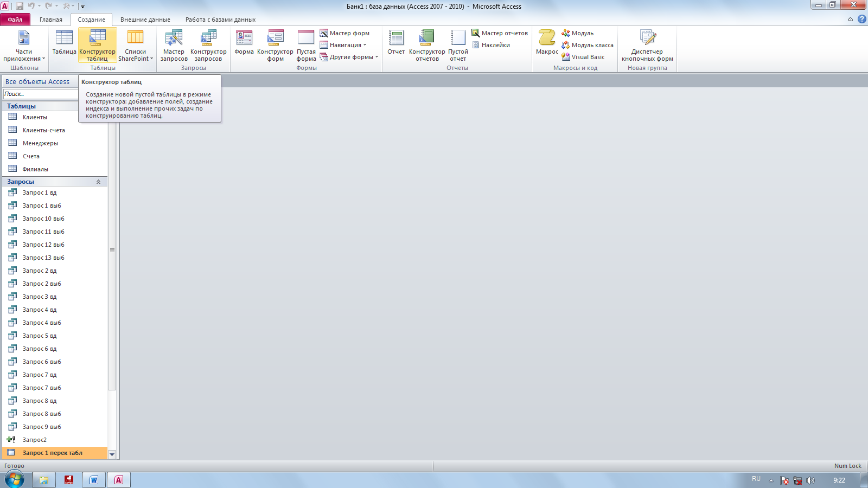Open the volume icon in system tray

810,480
